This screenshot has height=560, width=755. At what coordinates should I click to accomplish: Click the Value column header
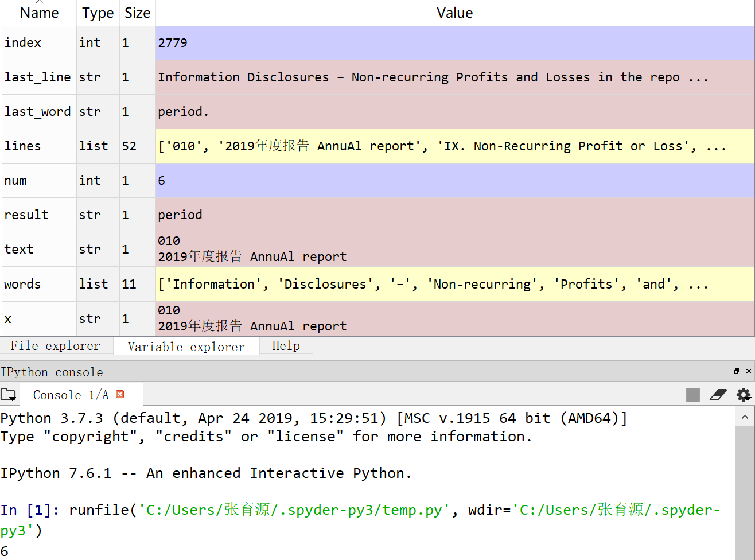(x=454, y=13)
